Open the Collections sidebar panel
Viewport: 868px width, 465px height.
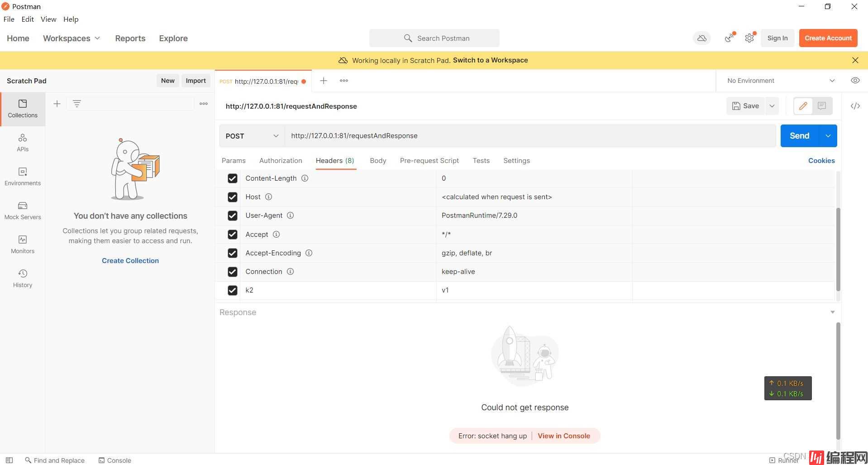coord(23,109)
